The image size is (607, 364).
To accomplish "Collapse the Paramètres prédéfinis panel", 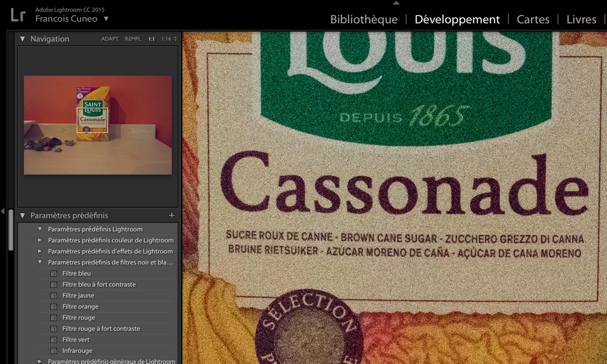I will click(x=23, y=215).
